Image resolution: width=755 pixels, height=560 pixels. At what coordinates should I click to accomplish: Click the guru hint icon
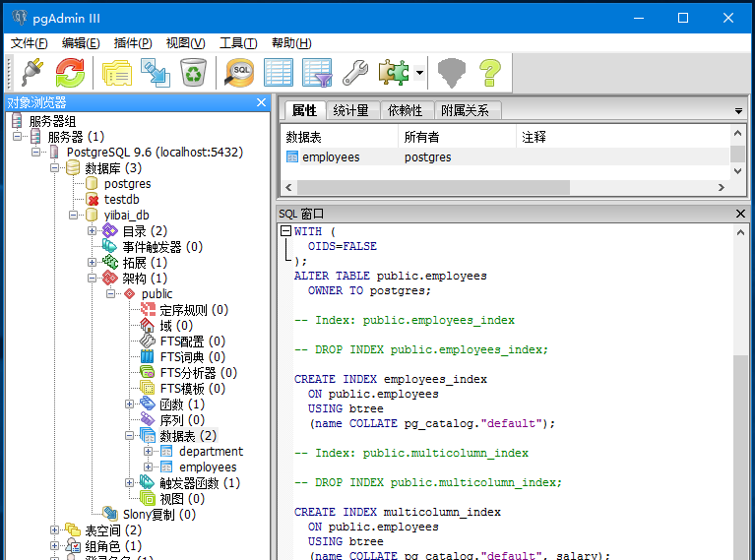coord(452,72)
